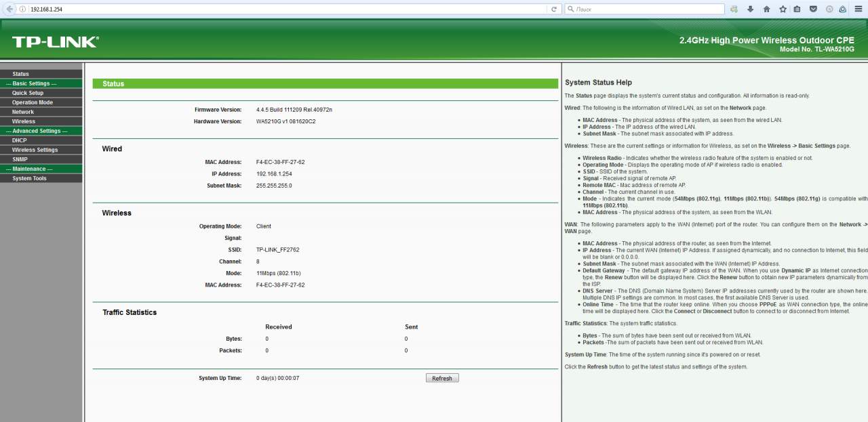Click the System Up Time label
The image size is (868, 422).
pyautogui.click(x=220, y=378)
